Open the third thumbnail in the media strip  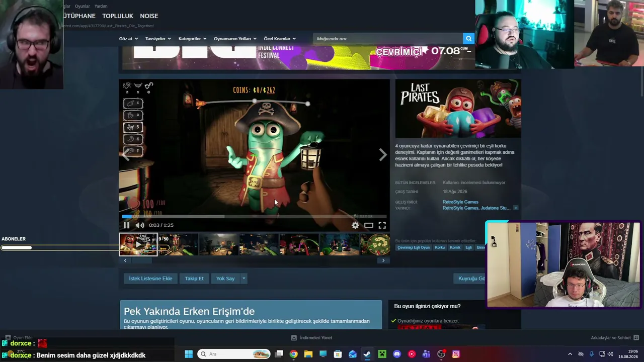[x=219, y=244]
